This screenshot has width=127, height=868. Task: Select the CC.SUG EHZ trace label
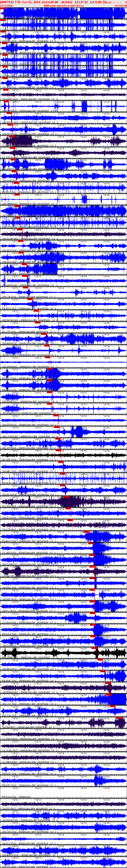coord(30,622)
